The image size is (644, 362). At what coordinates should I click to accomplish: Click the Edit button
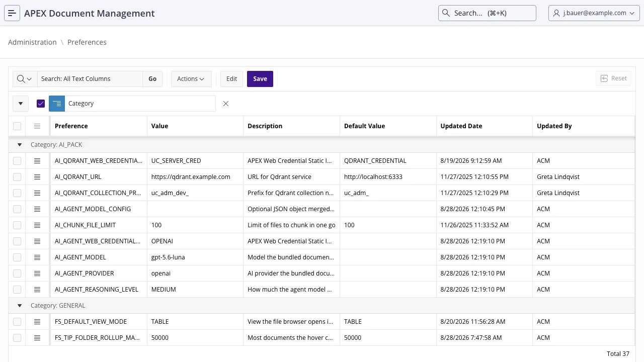231,79
